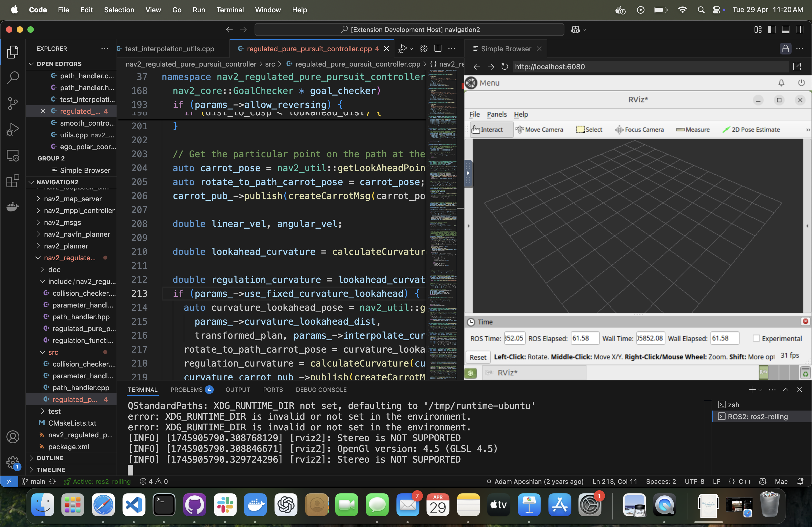Viewport: 812px width, 527px height.
Task: Split the editor to the right
Action: coord(438,49)
